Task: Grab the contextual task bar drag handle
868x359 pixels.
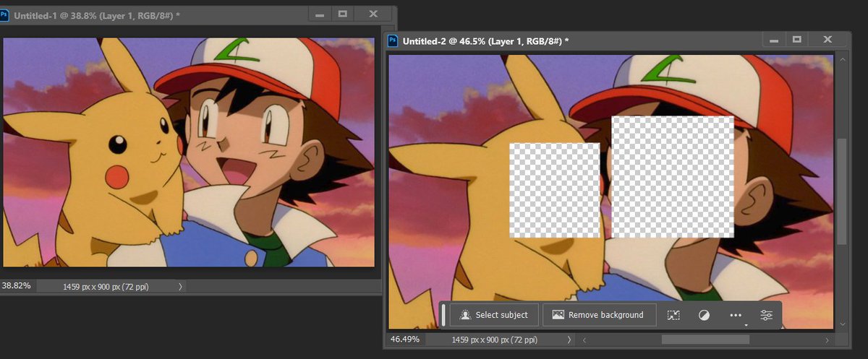Action: click(443, 315)
